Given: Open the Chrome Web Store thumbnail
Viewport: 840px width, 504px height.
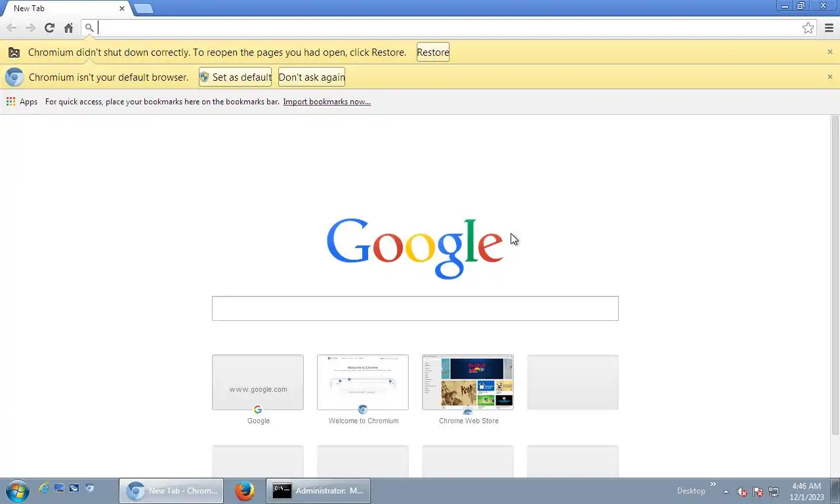Looking at the screenshot, I should [468, 383].
